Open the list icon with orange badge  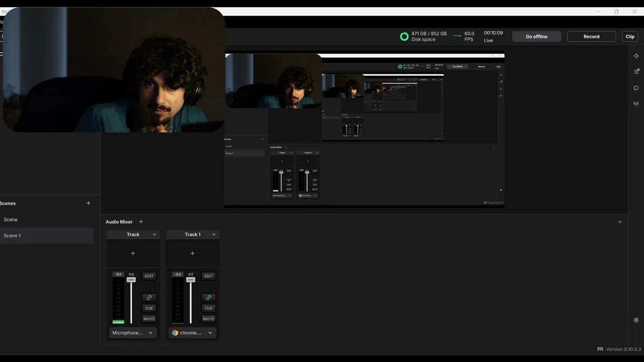click(636, 72)
